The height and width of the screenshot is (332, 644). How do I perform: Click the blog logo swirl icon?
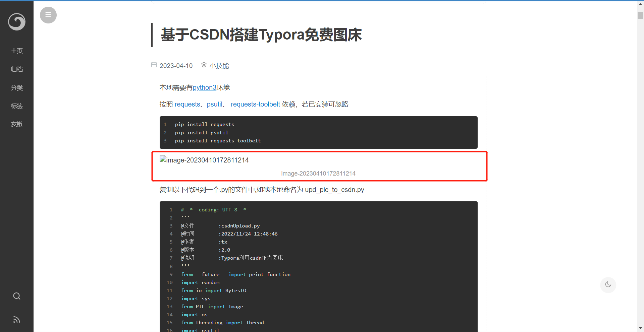click(x=17, y=22)
